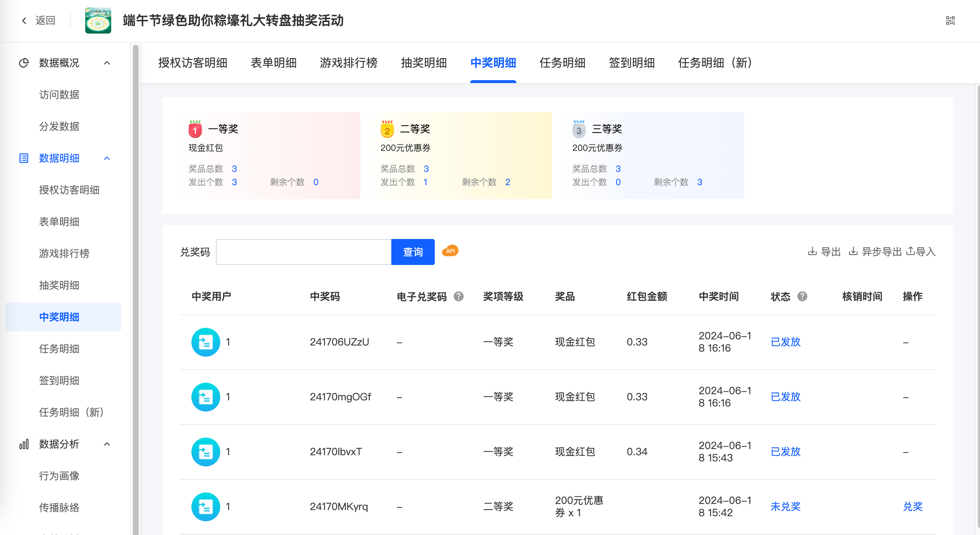Collapse the 数据分析 sidebar section
This screenshot has width=980, height=535.
[107, 444]
